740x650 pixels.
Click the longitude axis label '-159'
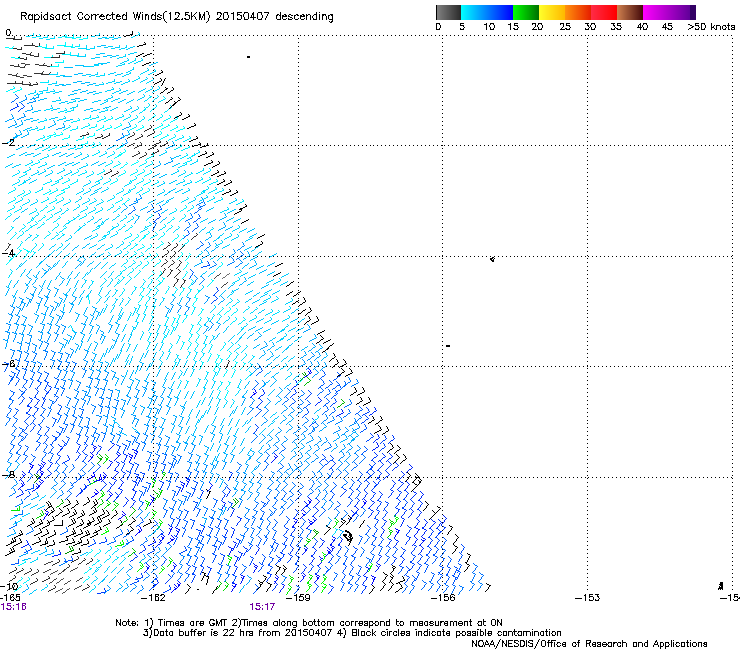click(298, 598)
